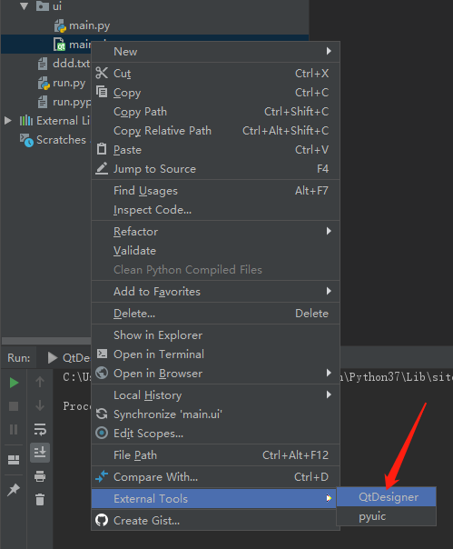Click the Qt file icon of main.ui
The height and width of the screenshot is (549, 453).
pyautogui.click(x=60, y=44)
